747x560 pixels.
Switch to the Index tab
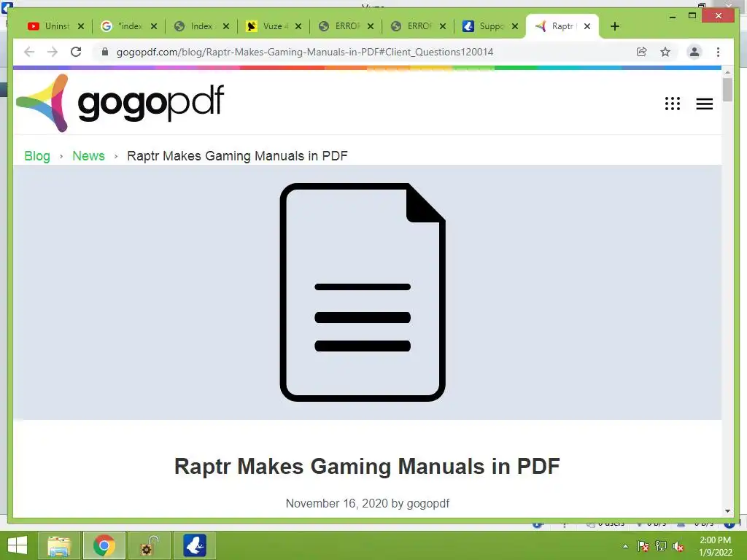click(194, 26)
